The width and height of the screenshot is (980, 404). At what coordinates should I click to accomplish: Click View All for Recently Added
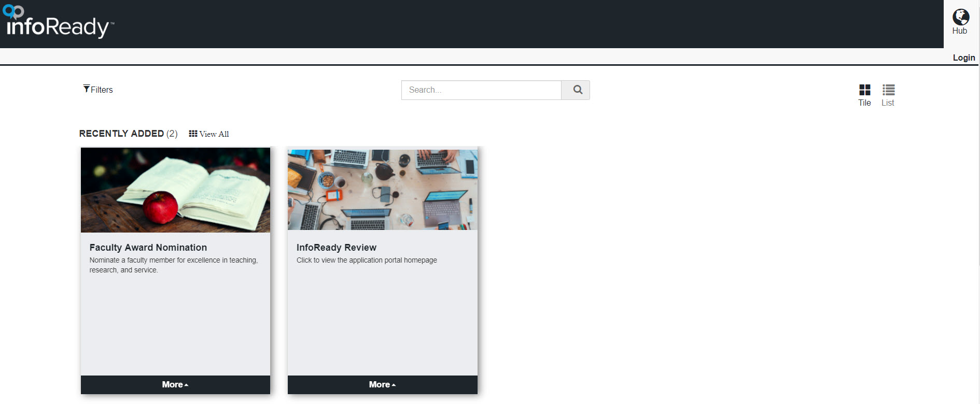[208, 134]
